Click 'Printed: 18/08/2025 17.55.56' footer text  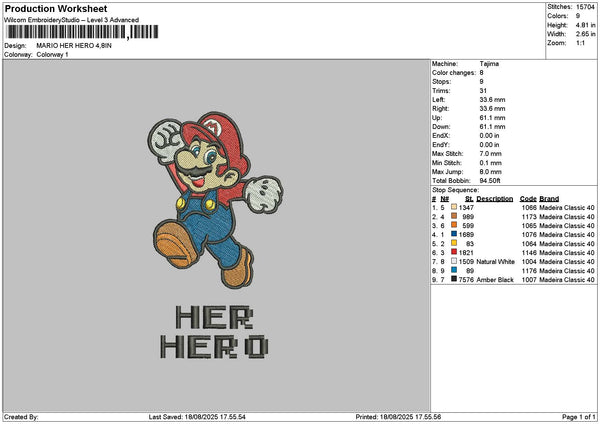(x=398, y=417)
